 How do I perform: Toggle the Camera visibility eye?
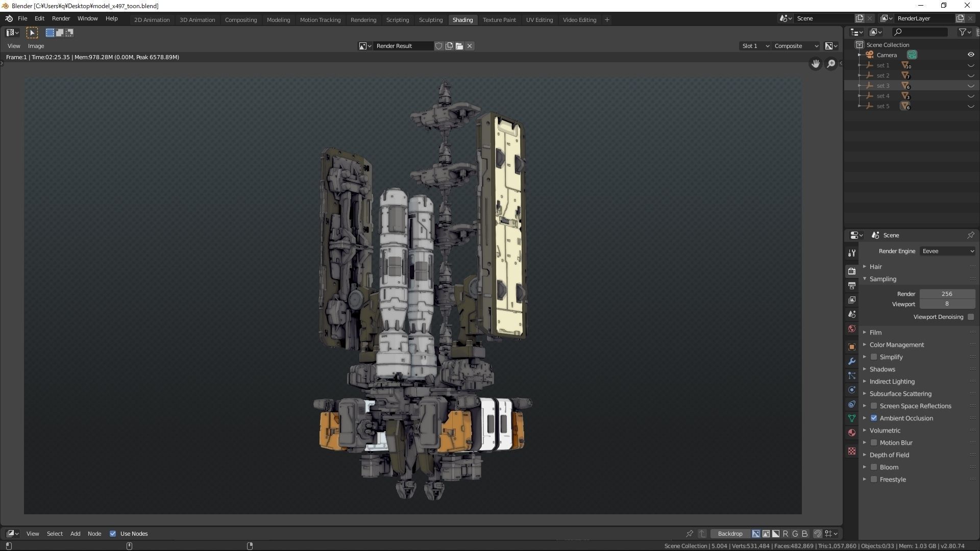[x=970, y=55]
